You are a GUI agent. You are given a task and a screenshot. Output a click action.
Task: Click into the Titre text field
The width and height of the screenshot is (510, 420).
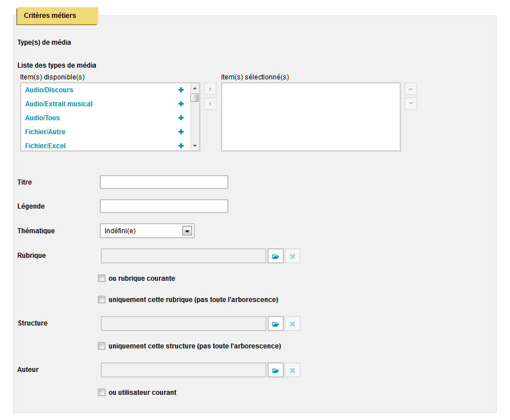tap(164, 182)
